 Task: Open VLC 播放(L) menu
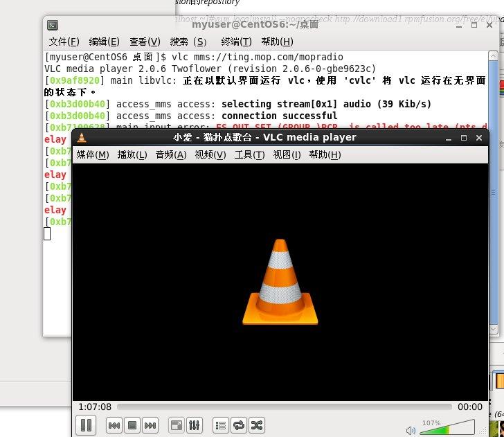132,155
